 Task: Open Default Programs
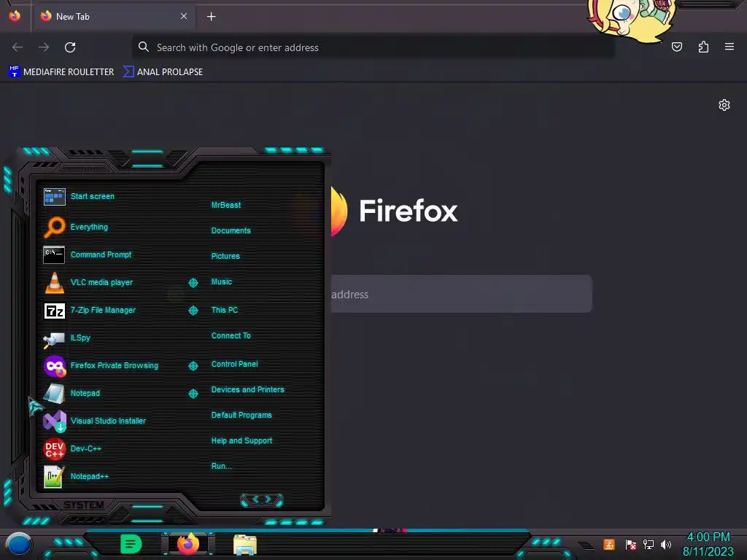pyautogui.click(x=241, y=415)
